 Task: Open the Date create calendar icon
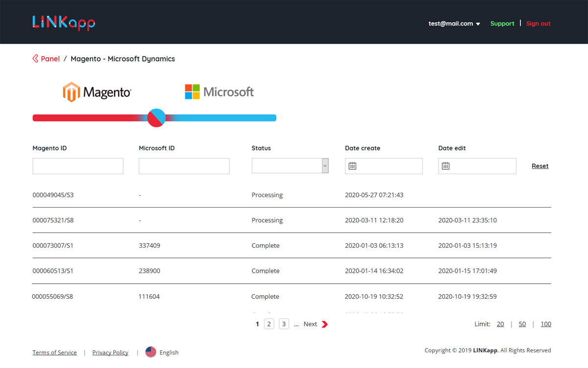click(352, 166)
